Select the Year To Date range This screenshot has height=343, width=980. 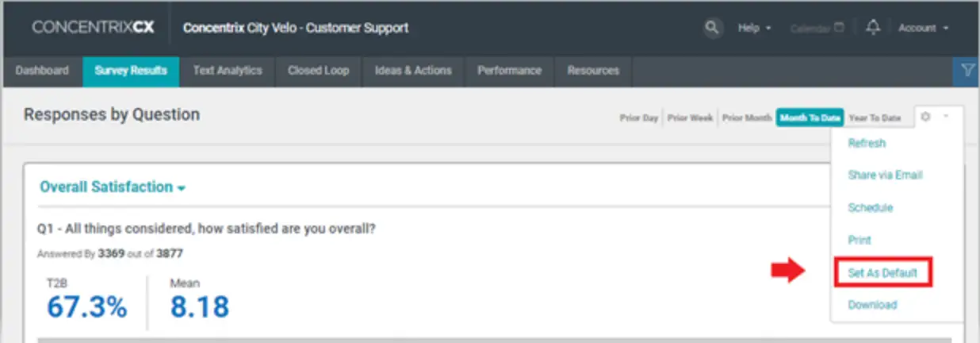tap(875, 118)
